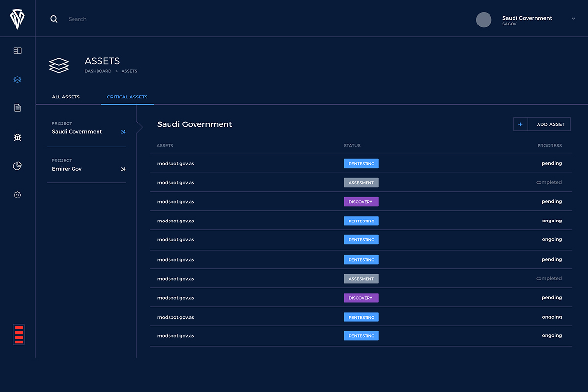Select the Saudi Government project in list
Viewport: 588px width, 392px height.
[x=86, y=128]
